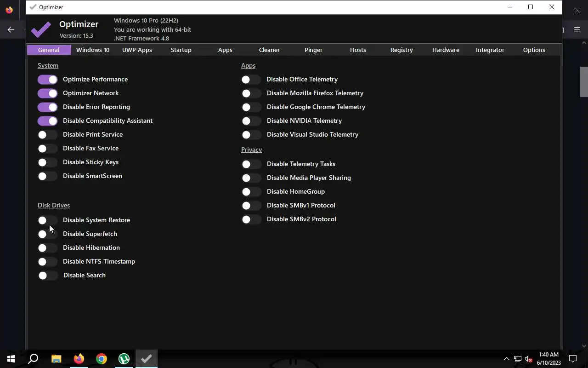Click the Windows 10 Pro (22H2) text
The width and height of the screenshot is (588, 368).
tap(146, 20)
